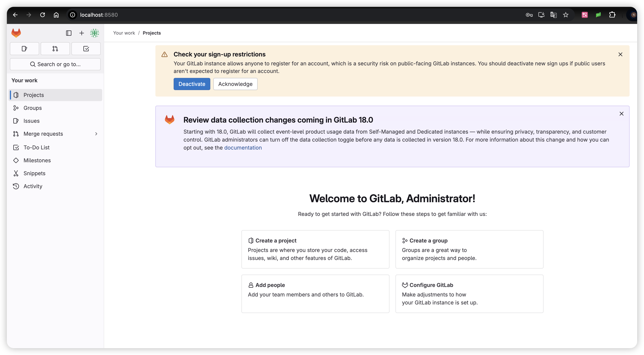Expand the Merge requests chevron
Viewport: 644px width, 355px height.
click(96, 134)
